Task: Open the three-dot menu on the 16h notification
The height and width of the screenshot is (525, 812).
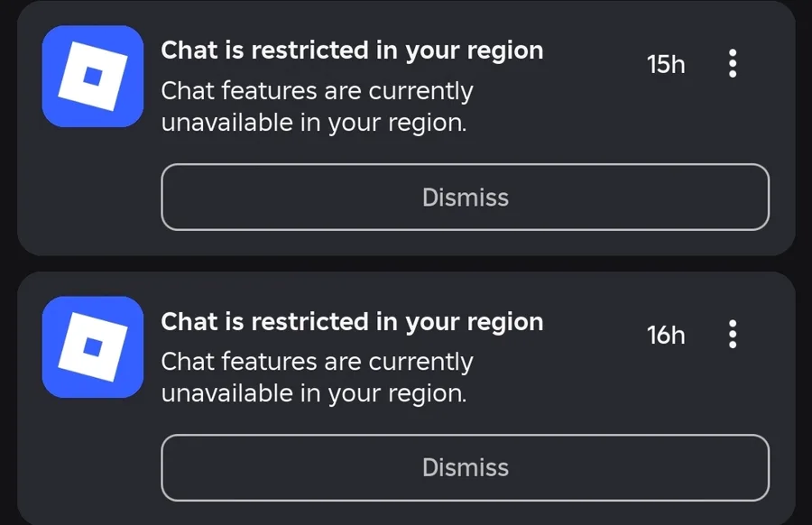Action: click(x=733, y=335)
